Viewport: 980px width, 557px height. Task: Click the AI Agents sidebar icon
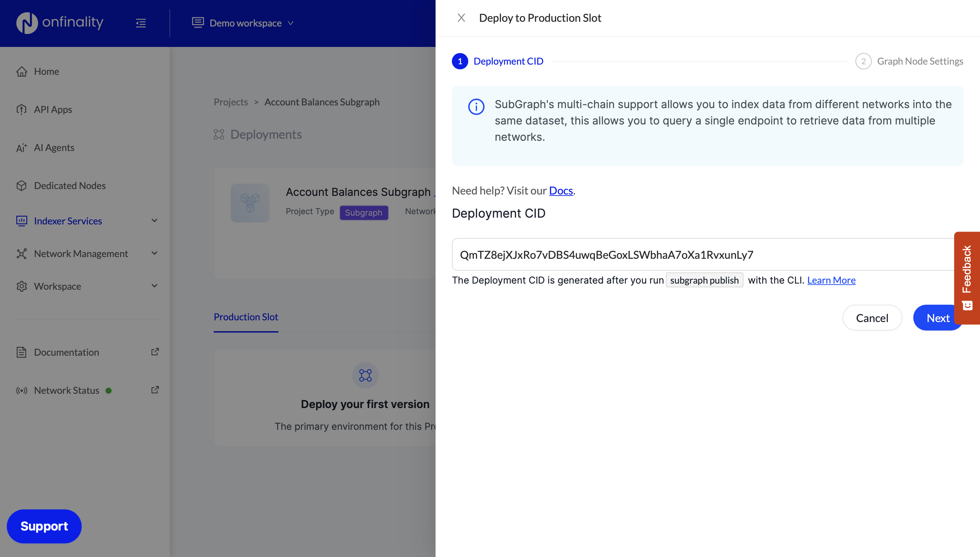click(22, 148)
